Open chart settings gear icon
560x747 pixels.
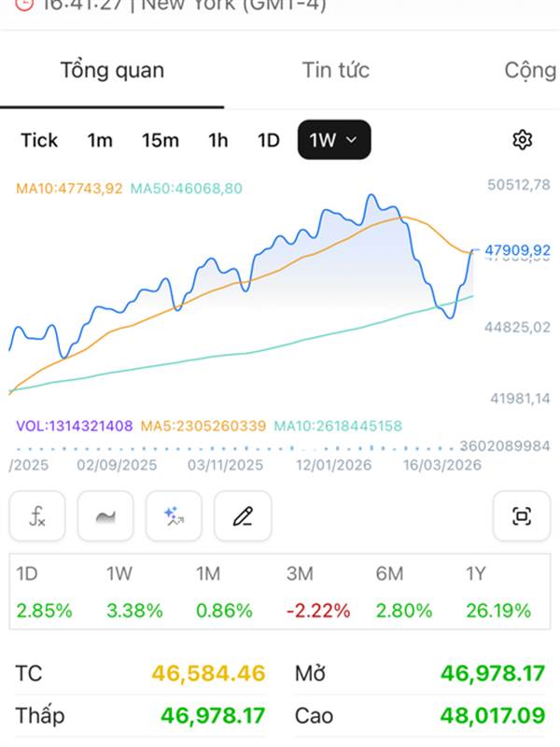click(523, 140)
